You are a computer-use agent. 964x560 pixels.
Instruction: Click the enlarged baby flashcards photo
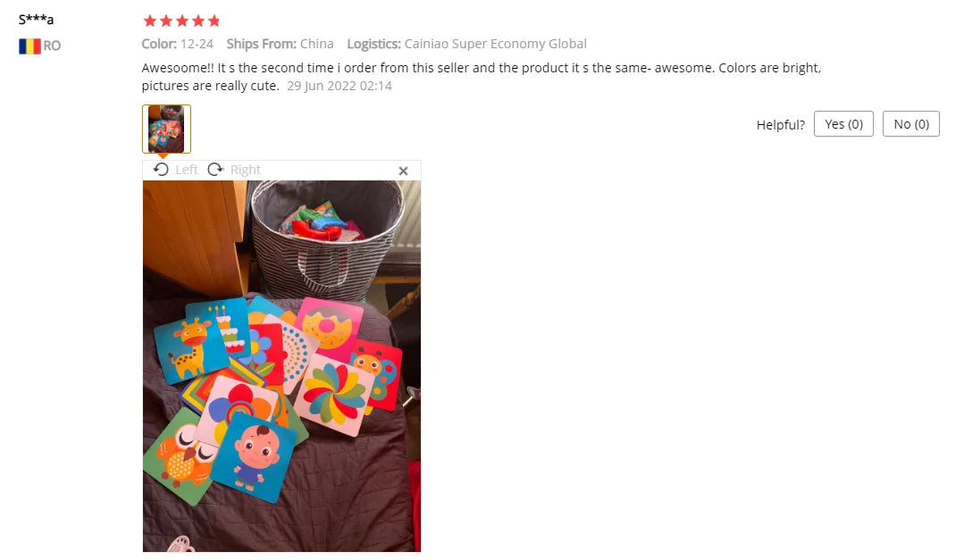pyautogui.click(x=281, y=366)
